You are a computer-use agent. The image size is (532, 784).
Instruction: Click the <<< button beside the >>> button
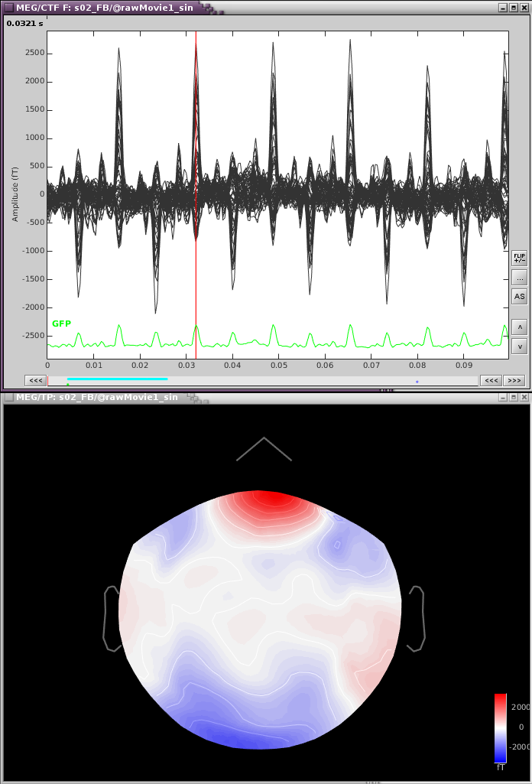(491, 380)
